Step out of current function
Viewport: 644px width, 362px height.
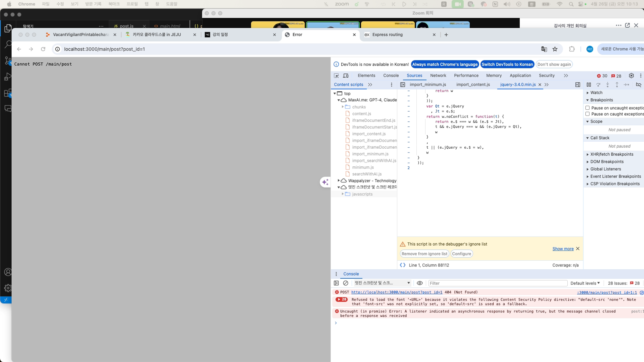pos(617,85)
